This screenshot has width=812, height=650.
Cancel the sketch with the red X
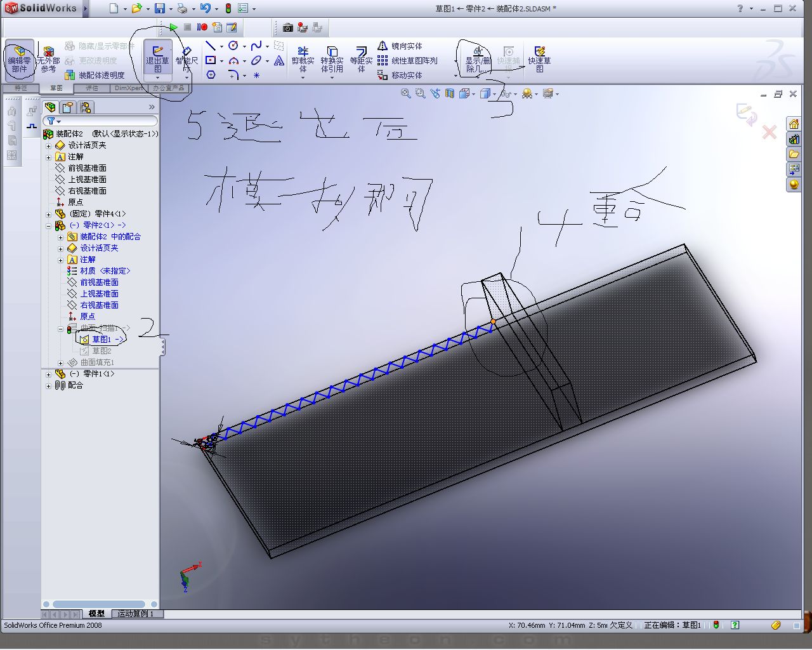(769, 132)
